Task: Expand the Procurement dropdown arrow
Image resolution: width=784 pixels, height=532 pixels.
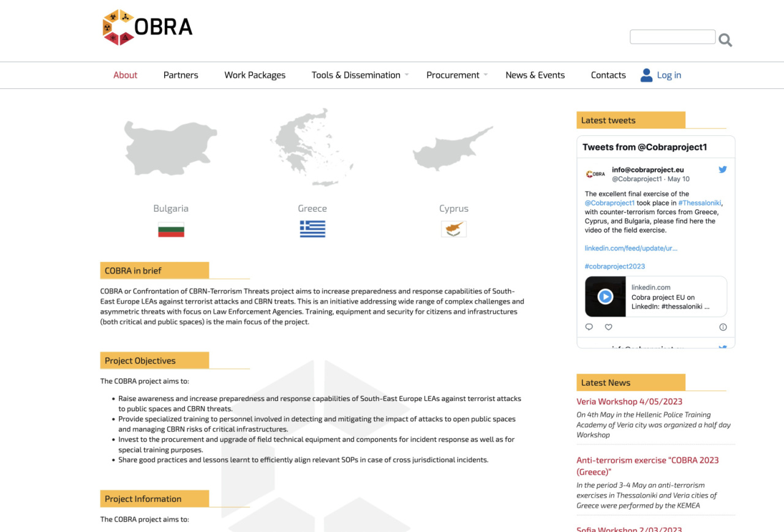Action: click(x=486, y=75)
